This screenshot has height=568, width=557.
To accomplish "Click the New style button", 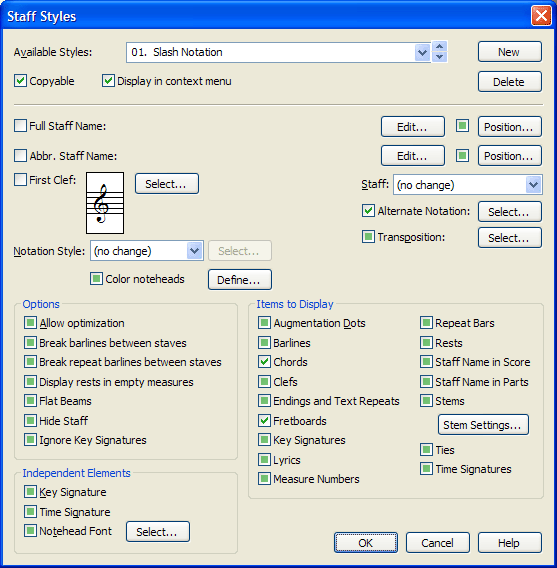I will (x=510, y=52).
